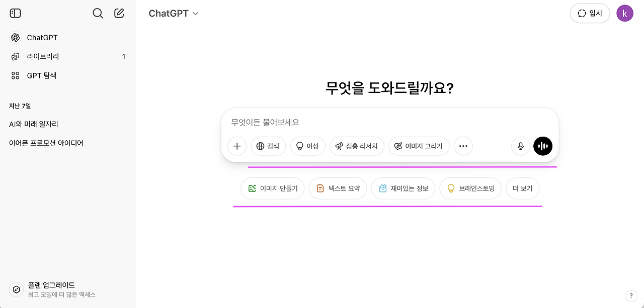Open the ChatGPT model selector dropdown

pyautogui.click(x=174, y=14)
